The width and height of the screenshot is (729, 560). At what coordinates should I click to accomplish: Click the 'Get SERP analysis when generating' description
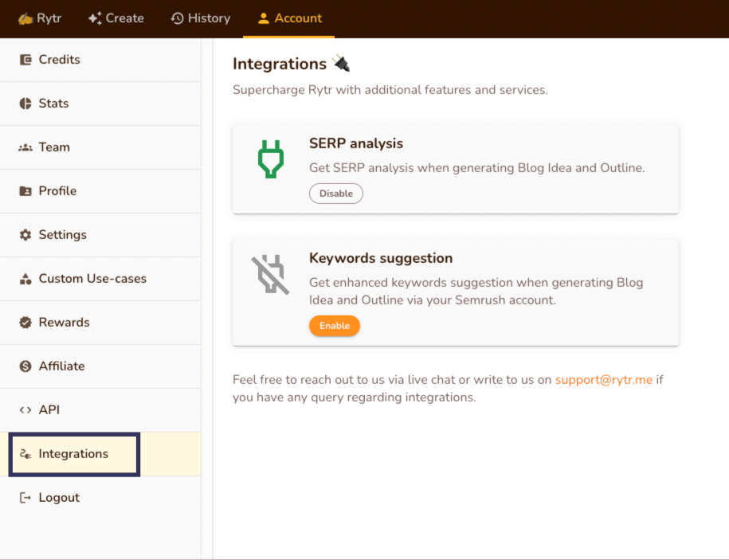point(477,168)
